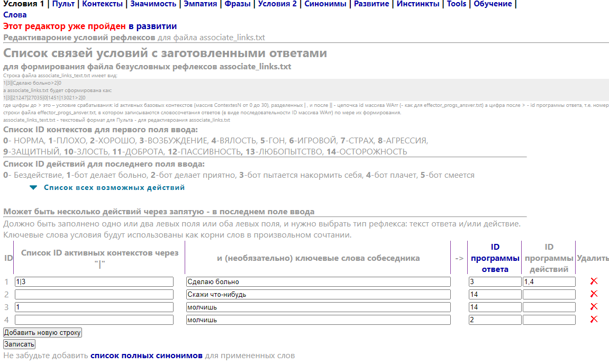Open the Пульт menu link
The height and width of the screenshot is (364, 609).
click(63, 4)
